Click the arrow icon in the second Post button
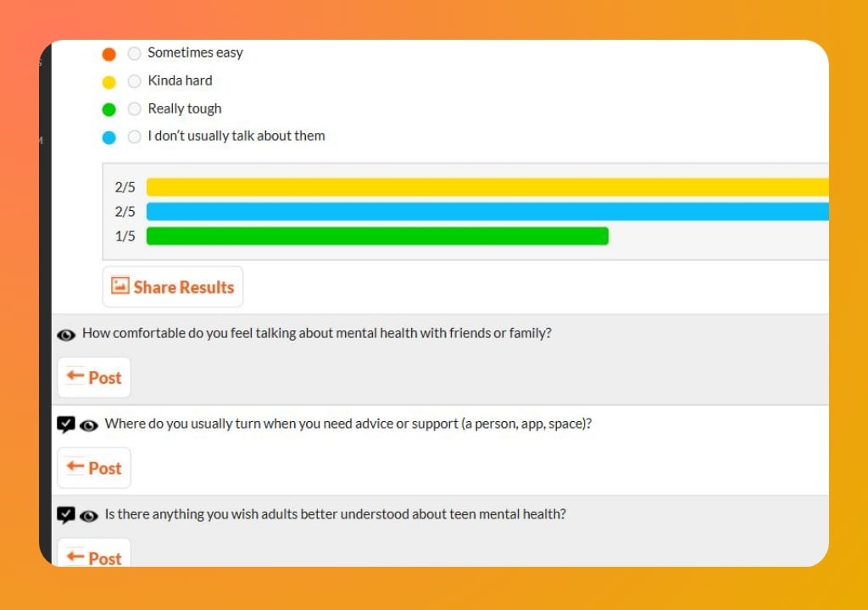The image size is (868, 610). (77, 467)
